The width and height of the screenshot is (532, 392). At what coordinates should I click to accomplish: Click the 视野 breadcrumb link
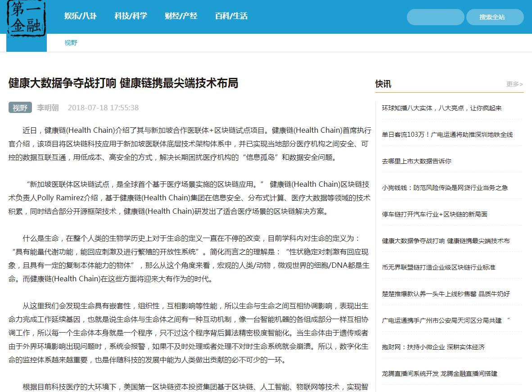(x=71, y=43)
